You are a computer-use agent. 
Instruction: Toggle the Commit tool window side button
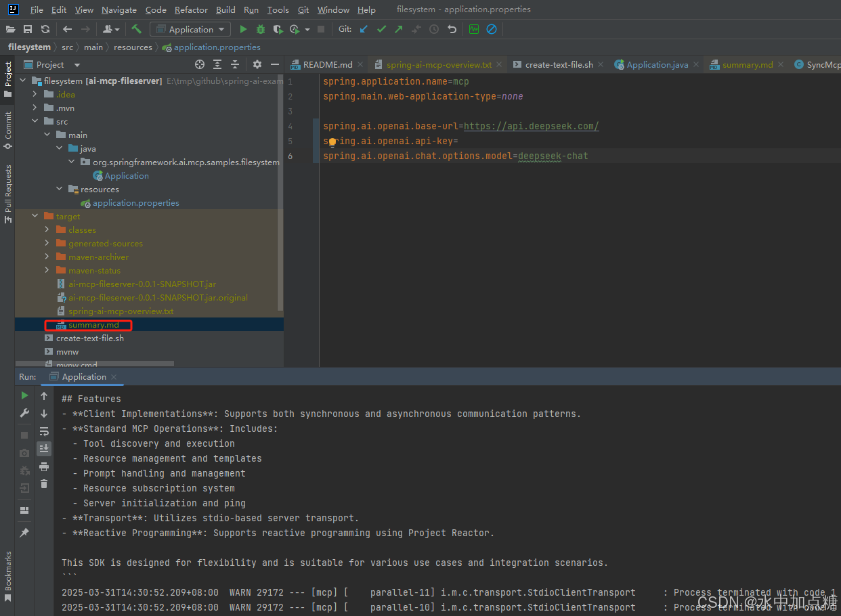(x=7, y=129)
